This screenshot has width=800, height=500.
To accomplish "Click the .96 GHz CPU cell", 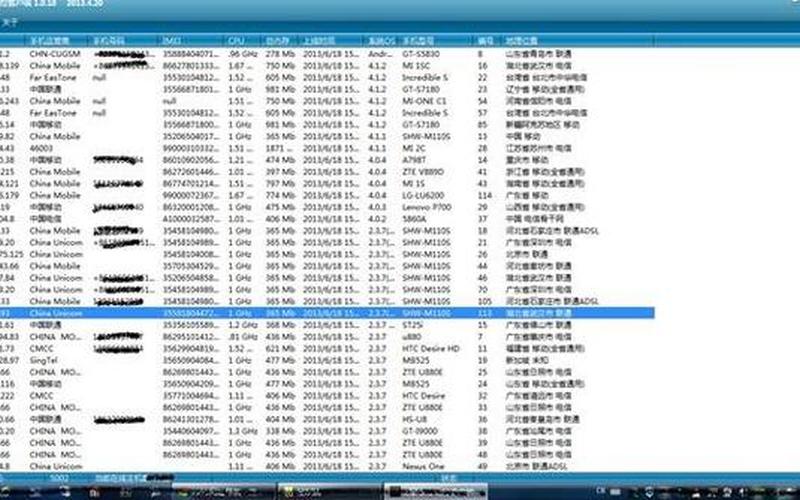I will [241, 54].
